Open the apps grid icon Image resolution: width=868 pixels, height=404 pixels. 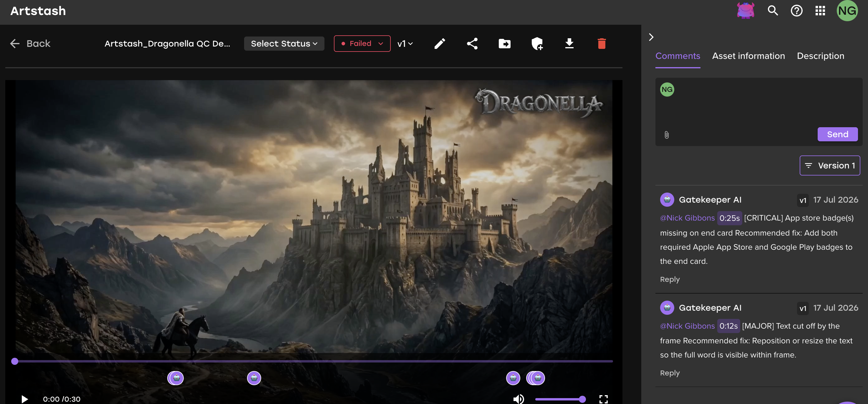820,11
